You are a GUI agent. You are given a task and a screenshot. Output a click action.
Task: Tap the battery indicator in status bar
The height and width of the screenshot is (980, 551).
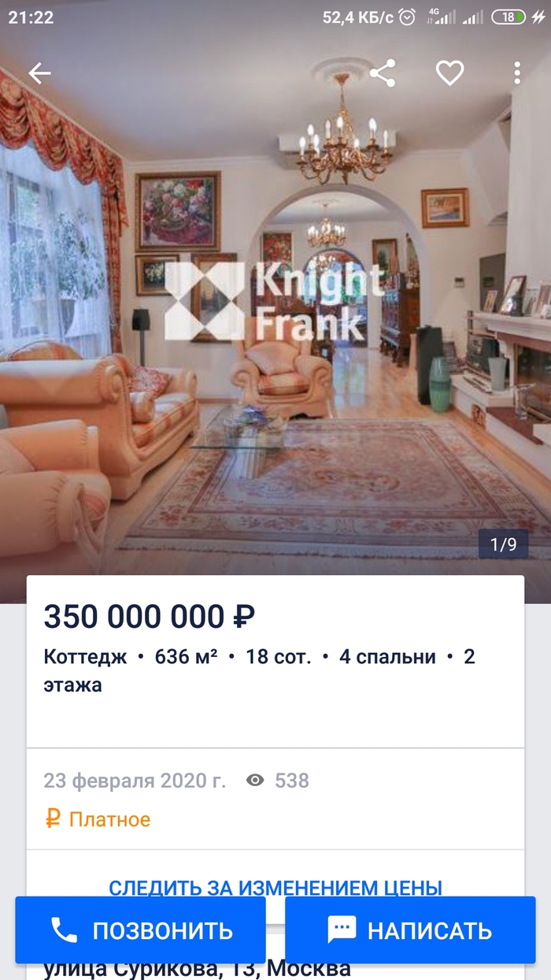508,17
